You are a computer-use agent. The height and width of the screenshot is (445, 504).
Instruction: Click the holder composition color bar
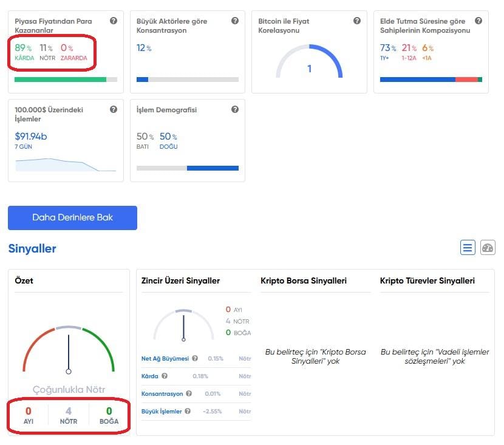[x=431, y=80]
